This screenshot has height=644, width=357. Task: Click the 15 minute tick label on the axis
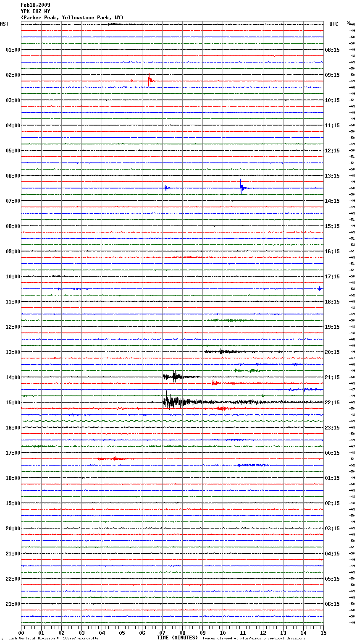[323, 633]
